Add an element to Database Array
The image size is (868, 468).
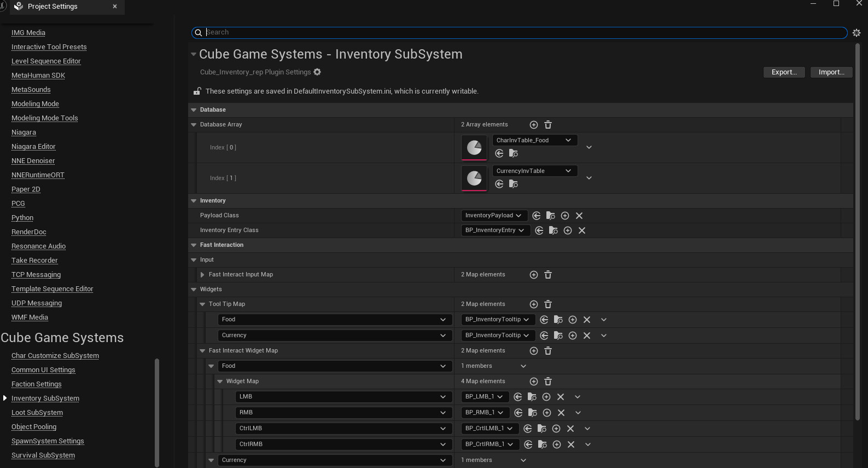point(534,125)
